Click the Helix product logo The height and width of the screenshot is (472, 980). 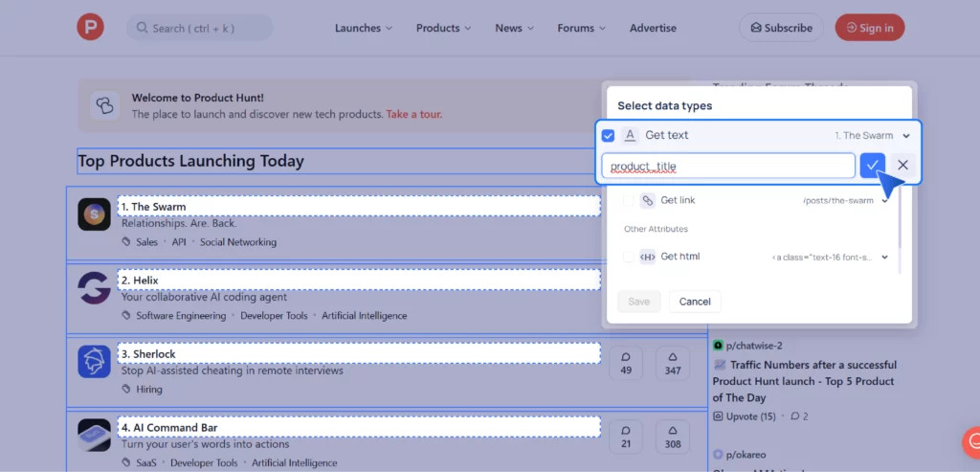coord(94,288)
